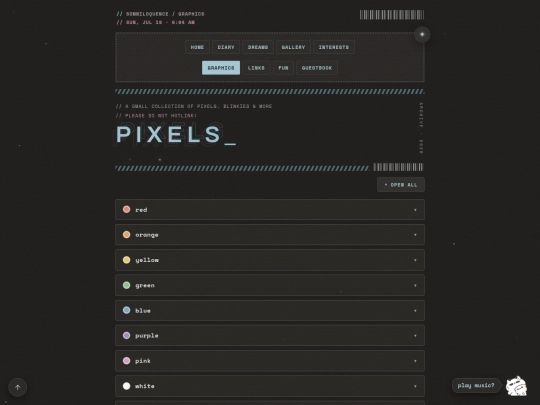This screenshot has height=405, width=540.
Task: Click the date and time line
Action: [156, 22]
